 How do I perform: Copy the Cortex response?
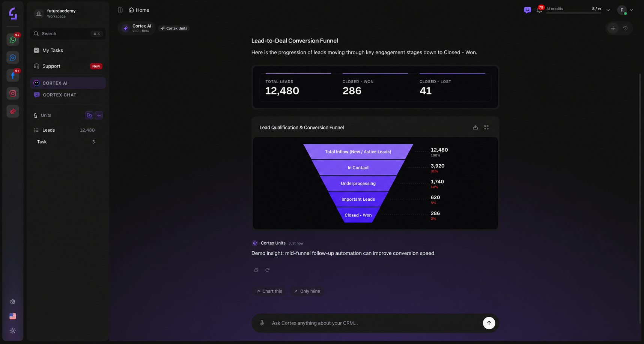(x=256, y=270)
